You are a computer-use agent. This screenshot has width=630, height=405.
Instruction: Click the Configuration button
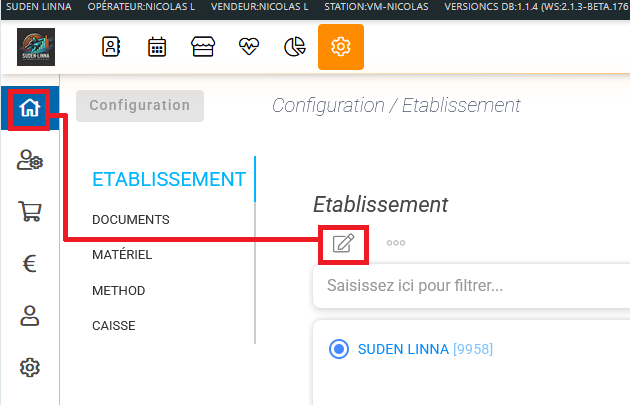(x=139, y=105)
